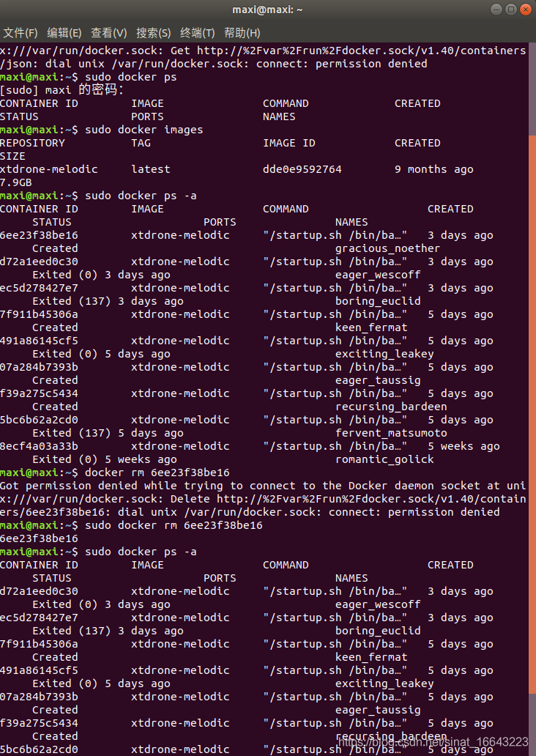Click the container name fervent_matsumoto

click(391, 433)
